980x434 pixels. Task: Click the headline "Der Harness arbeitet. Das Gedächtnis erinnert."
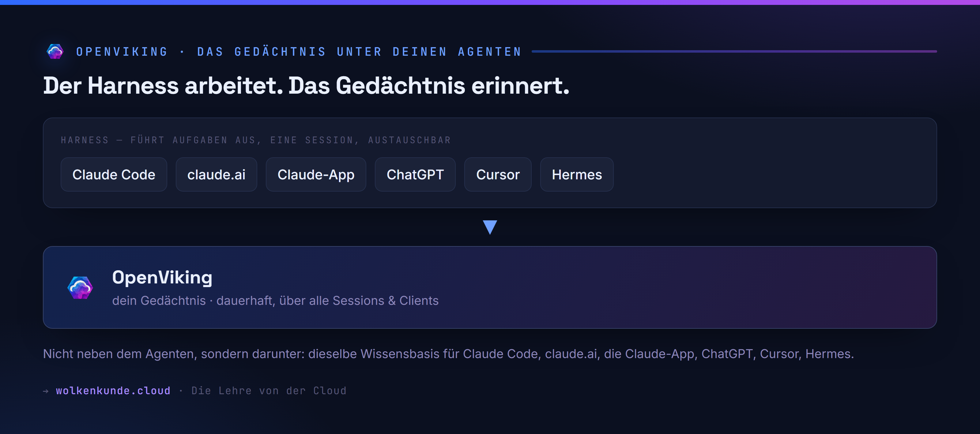[306, 86]
